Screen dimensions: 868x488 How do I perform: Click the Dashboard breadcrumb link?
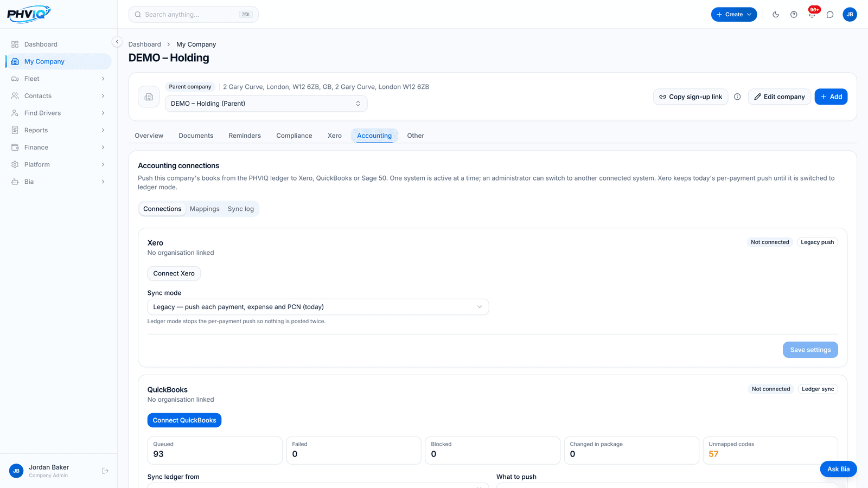(145, 44)
